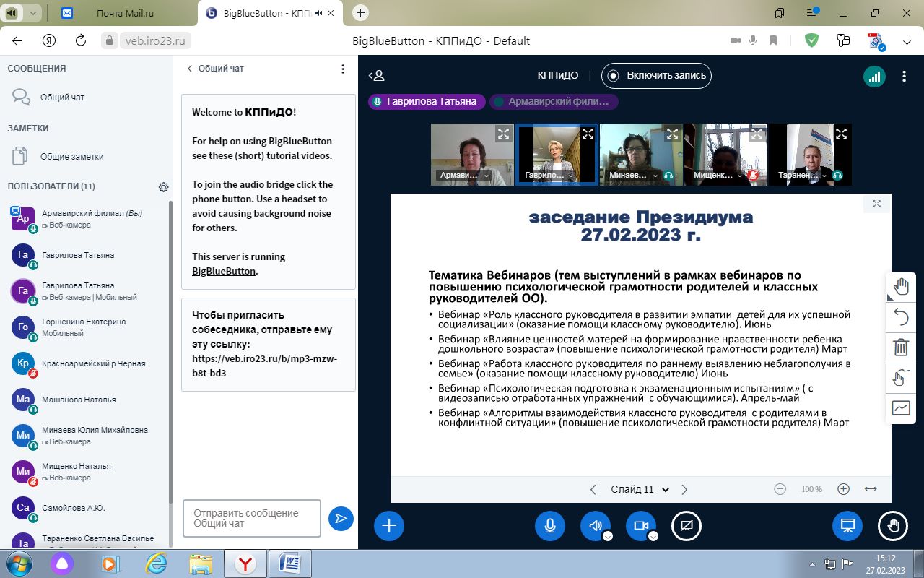The width and height of the screenshot is (924, 578).
Task: Click the share screen button
Action: click(x=686, y=526)
